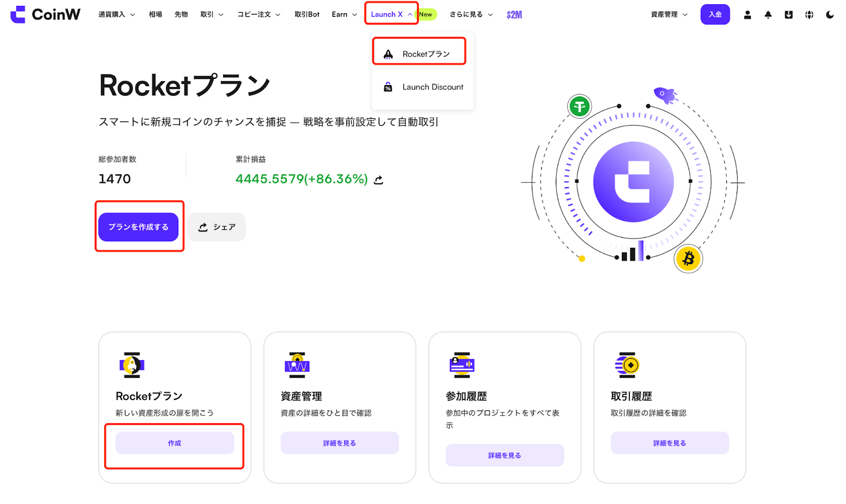Click the CoinW logo

pyautogui.click(x=45, y=14)
